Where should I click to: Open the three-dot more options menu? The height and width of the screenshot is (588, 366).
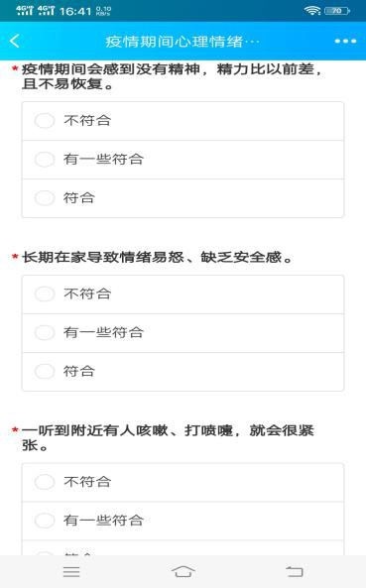[345, 41]
